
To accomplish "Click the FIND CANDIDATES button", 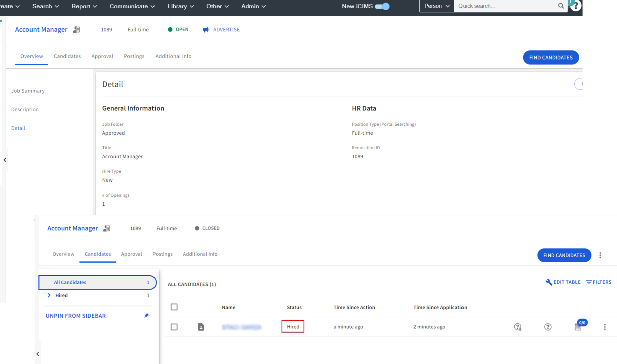I will pyautogui.click(x=564, y=255).
